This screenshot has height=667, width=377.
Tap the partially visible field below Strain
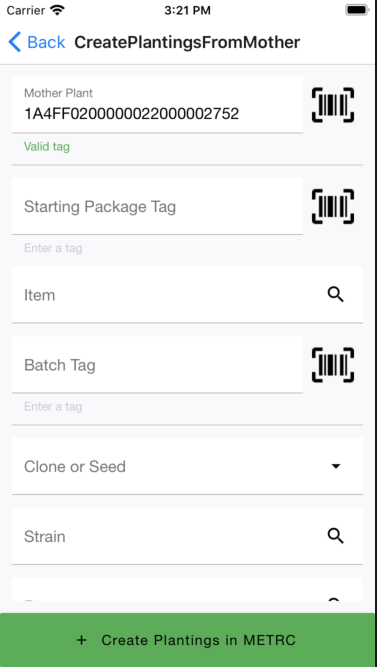pyautogui.click(x=187, y=589)
